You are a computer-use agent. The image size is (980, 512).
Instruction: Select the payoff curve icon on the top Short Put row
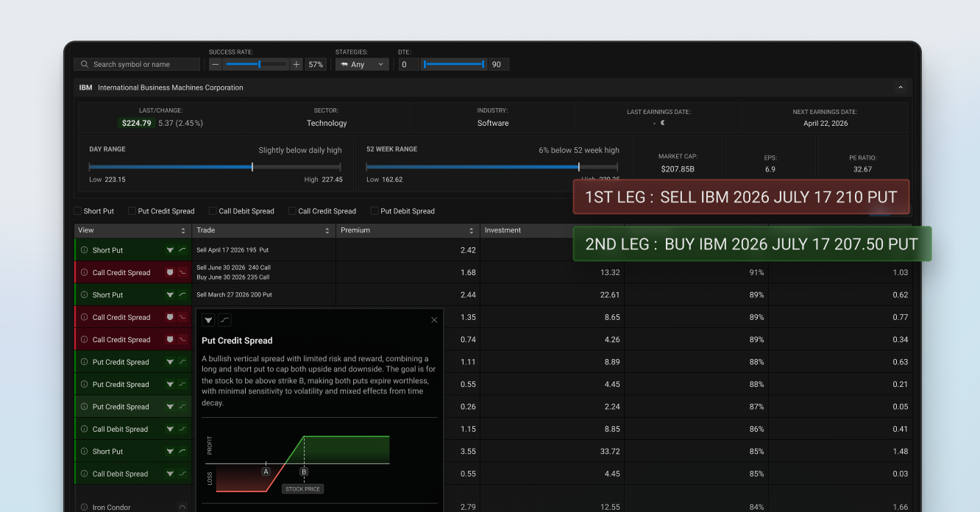[x=182, y=250]
